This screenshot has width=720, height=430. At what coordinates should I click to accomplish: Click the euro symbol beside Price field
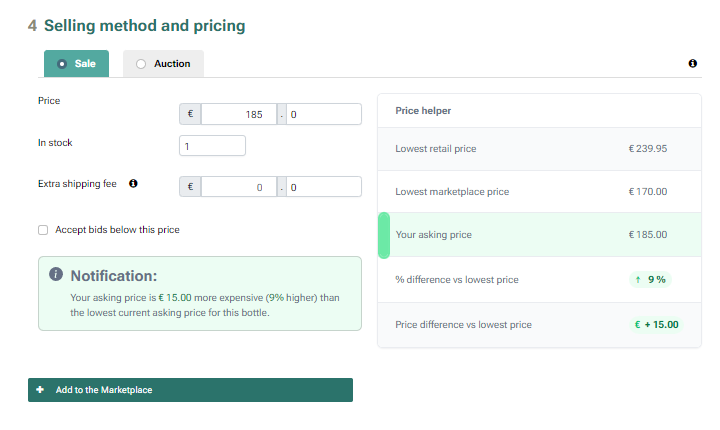(190, 115)
